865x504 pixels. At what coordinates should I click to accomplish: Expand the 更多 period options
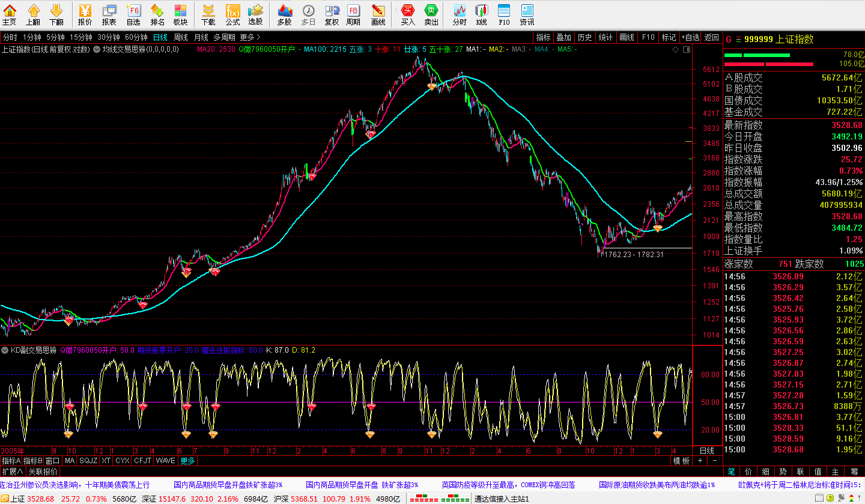(250, 37)
